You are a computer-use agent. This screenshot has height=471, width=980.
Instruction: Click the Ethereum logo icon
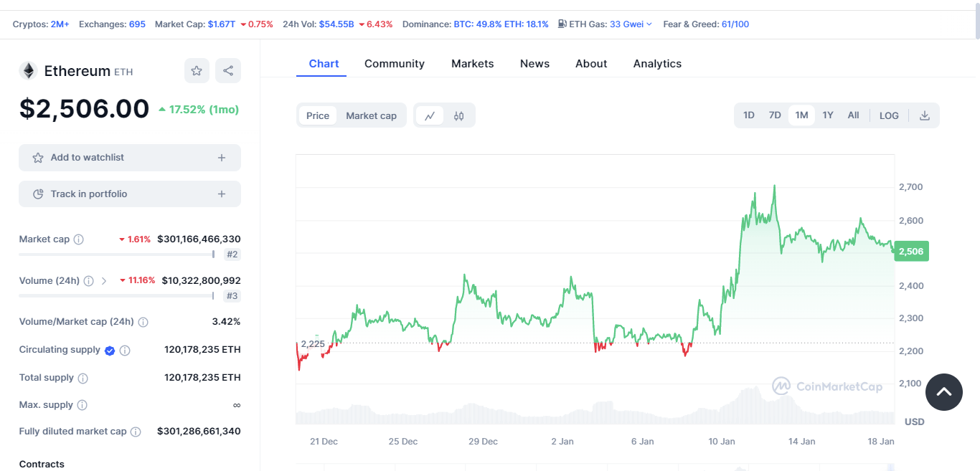pos(28,70)
